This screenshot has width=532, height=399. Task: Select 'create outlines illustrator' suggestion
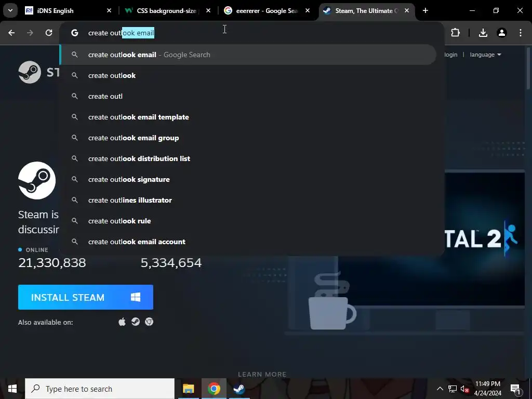(x=248, y=200)
